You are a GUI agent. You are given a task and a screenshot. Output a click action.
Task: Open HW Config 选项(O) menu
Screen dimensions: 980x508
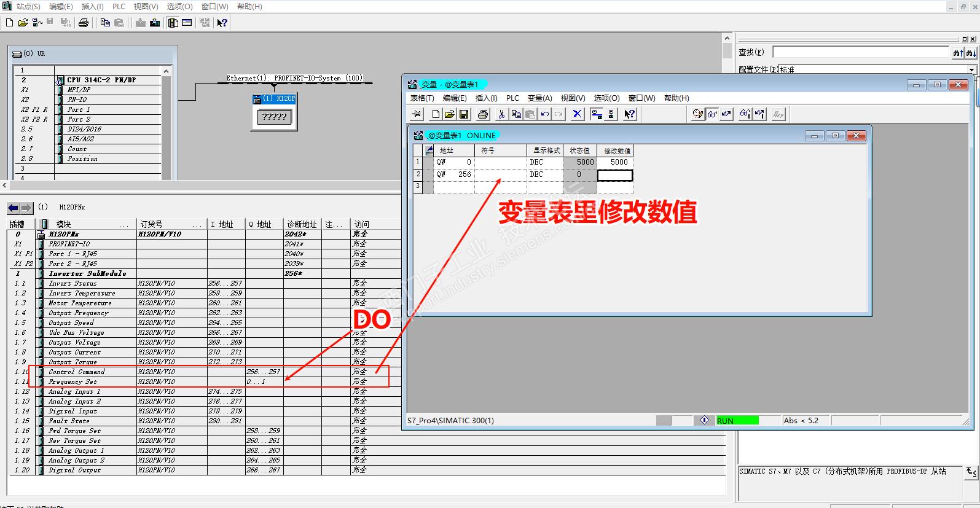click(179, 6)
